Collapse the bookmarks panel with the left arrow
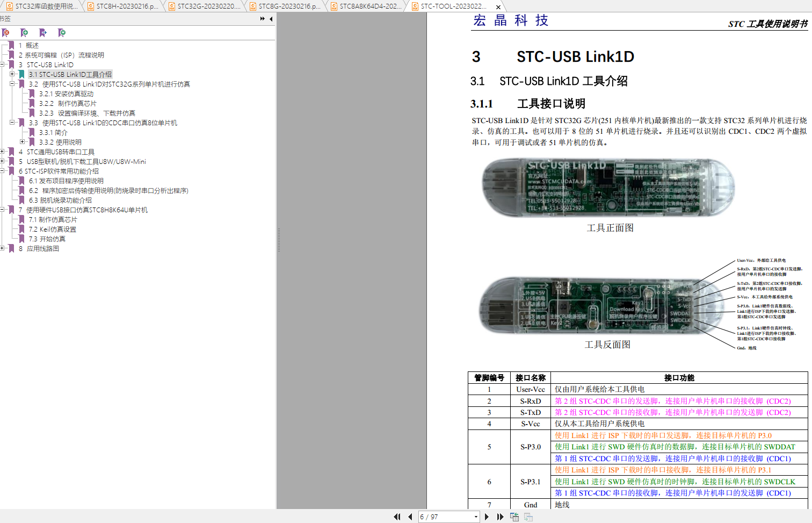This screenshot has width=812, height=523. click(x=271, y=19)
